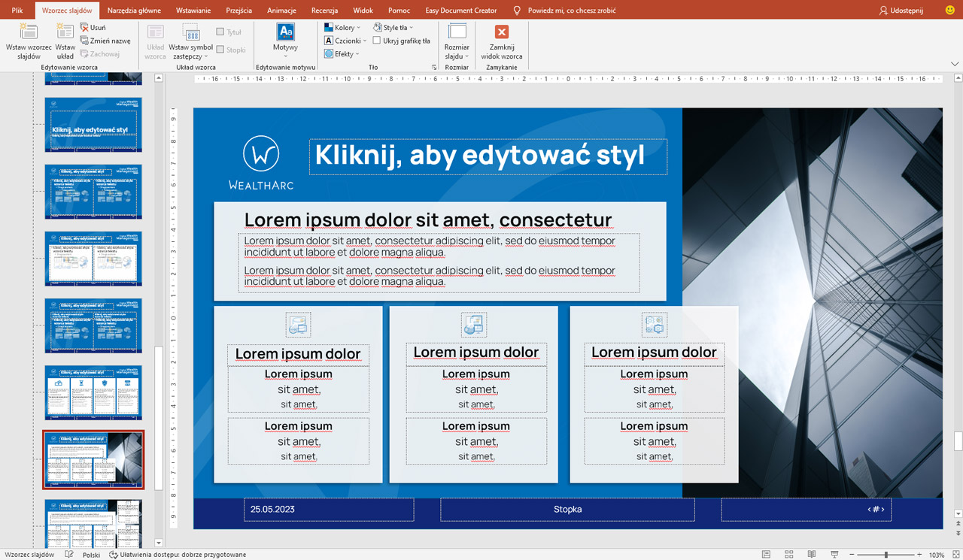Image resolution: width=963 pixels, height=560 pixels.
Task: Toggle the Tytuł checkbox
Action: pos(220,32)
